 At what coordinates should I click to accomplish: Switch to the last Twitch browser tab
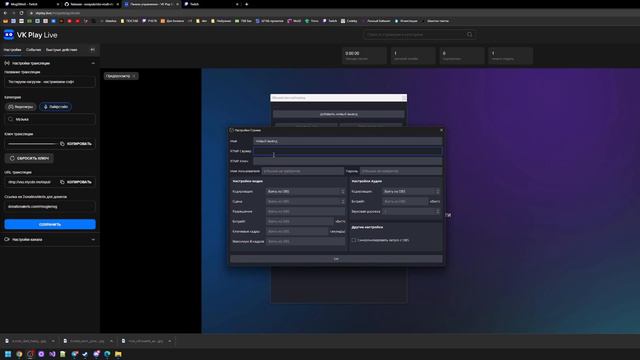(211, 4)
